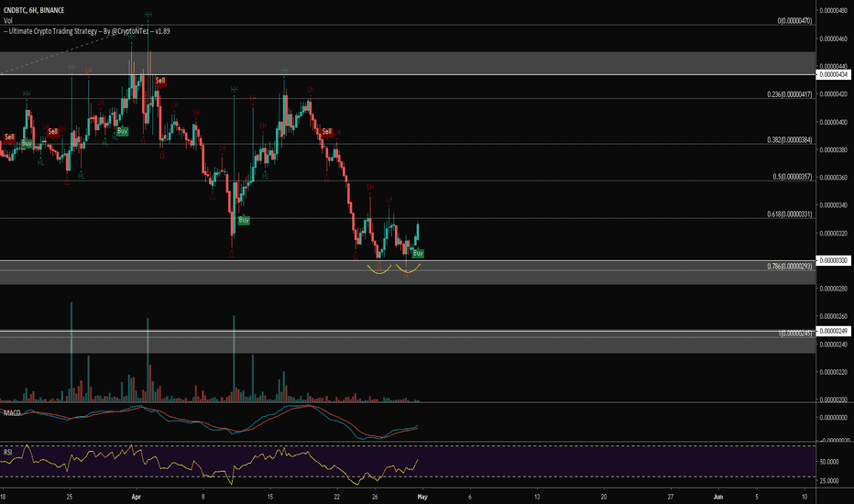
Task: Click the Sell signal just before March 25
Action: pos(53,131)
